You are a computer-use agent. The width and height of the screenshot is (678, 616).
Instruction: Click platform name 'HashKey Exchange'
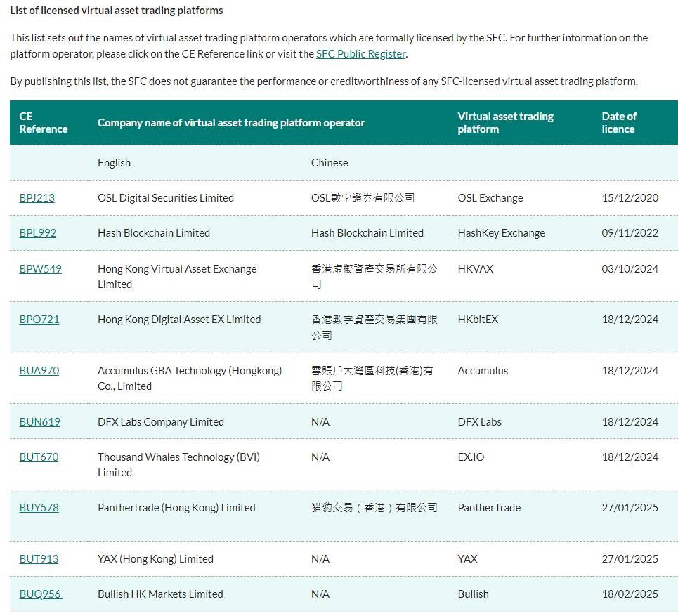pyautogui.click(x=502, y=233)
